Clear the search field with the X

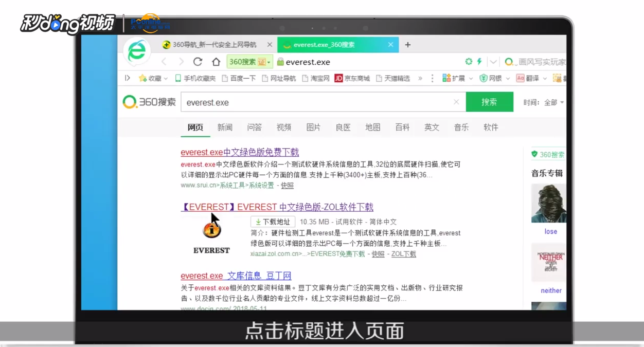(x=456, y=102)
